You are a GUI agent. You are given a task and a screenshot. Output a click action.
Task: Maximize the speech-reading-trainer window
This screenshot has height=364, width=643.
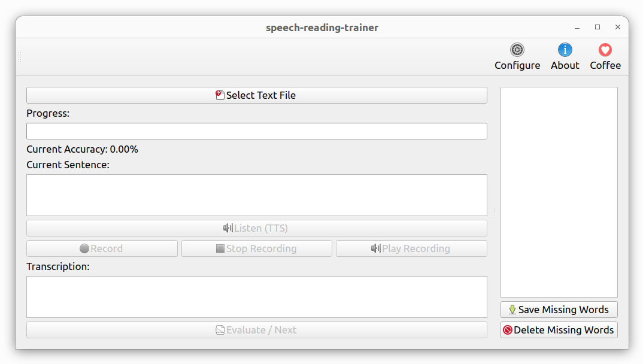pos(597,27)
